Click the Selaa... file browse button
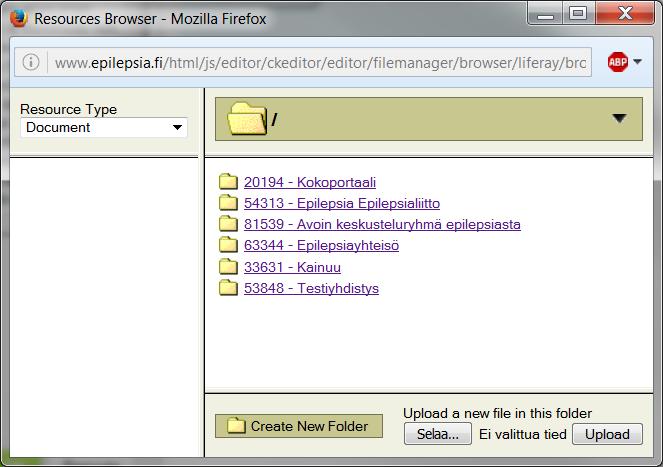Viewport: 663px width, 467px height. [x=438, y=434]
